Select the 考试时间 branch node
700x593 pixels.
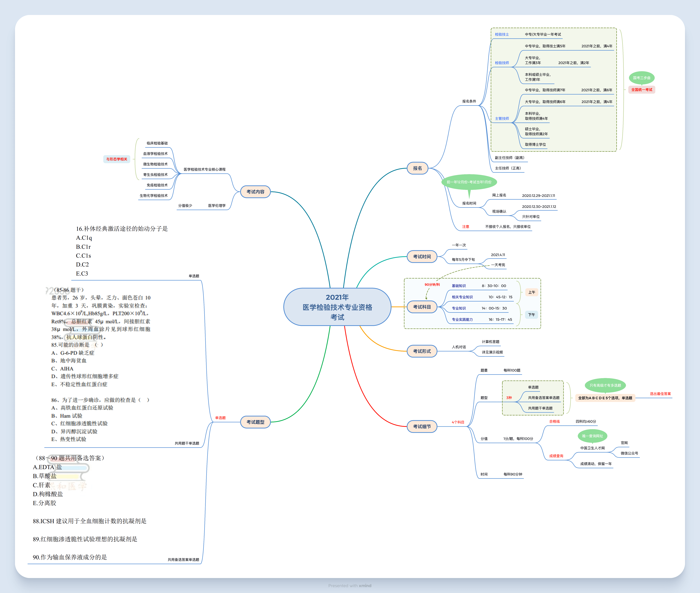click(x=422, y=257)
